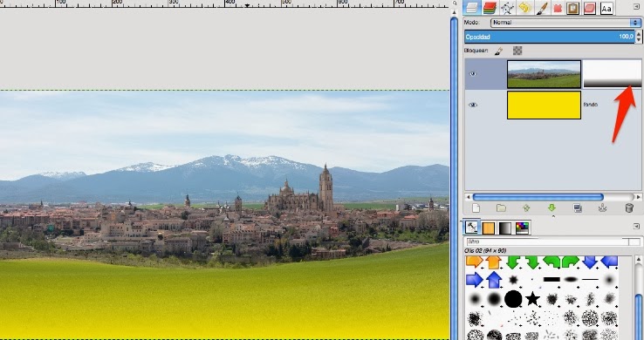This screenshot has height=340, width=644.
Task: Increase opacity with the up stepper arrow
Action: 638,34
